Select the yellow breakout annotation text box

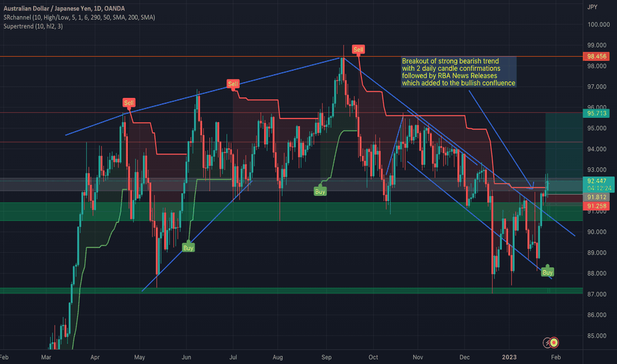pos(458,72)
